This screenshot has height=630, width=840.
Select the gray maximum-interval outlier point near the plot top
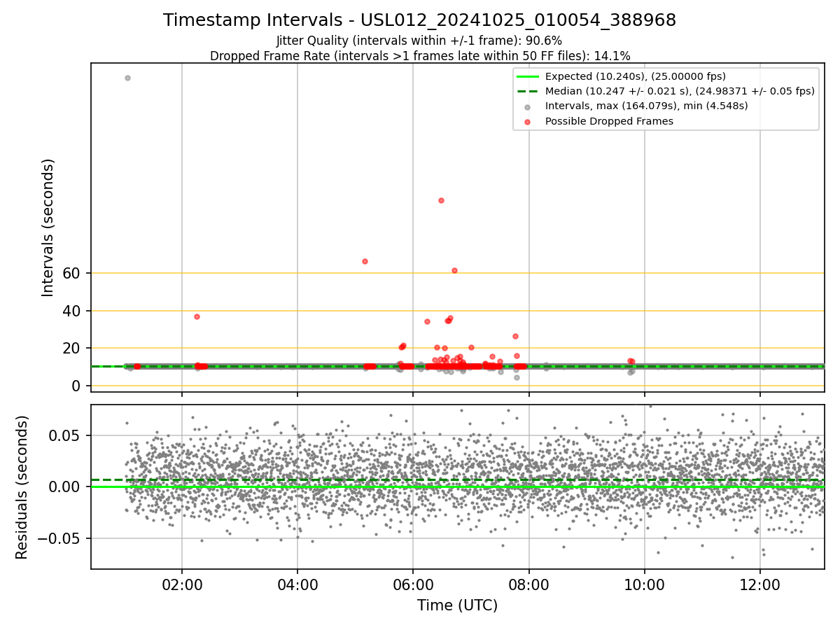127,78
